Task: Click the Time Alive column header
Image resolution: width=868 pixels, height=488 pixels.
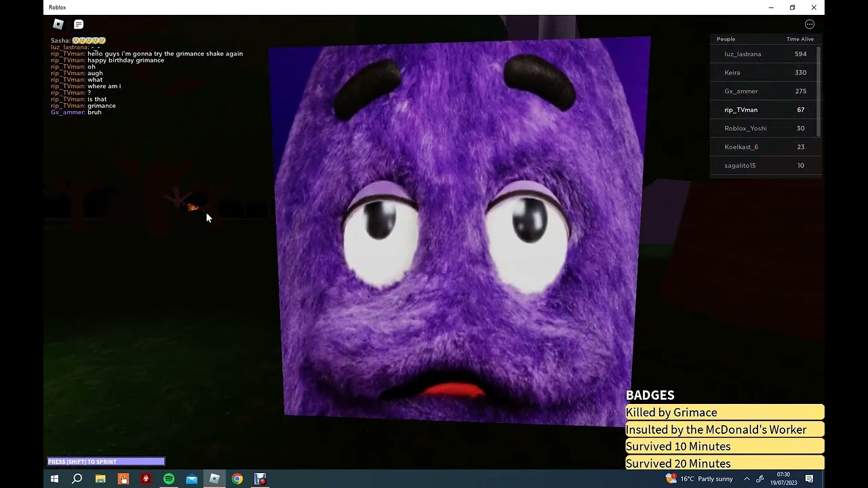Action: pyautogui.click(x=800, y=39)
